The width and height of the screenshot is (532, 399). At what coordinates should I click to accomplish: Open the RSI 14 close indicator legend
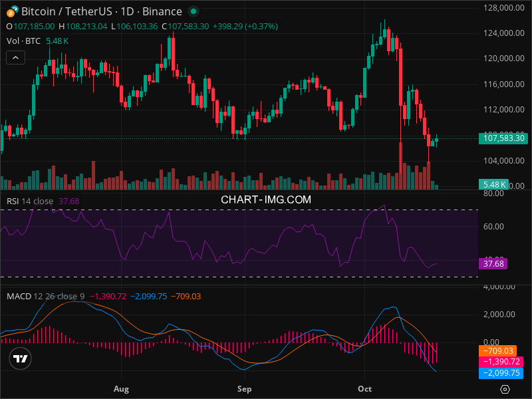point(30,201)
